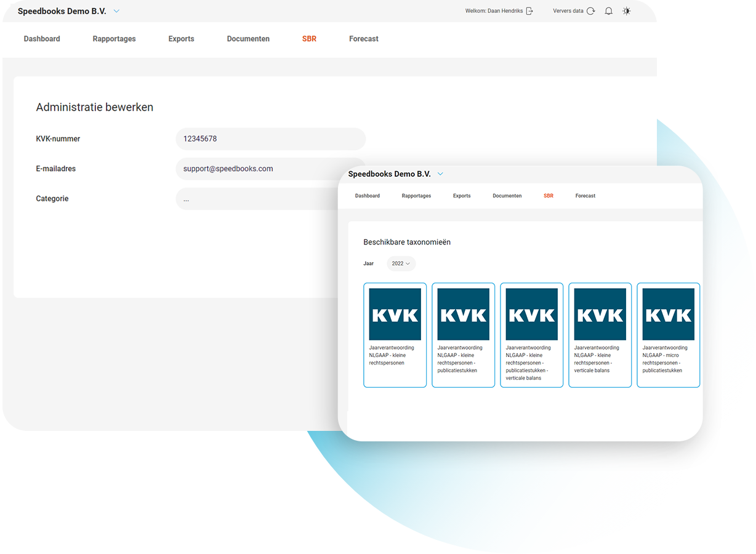The height and width of the screenshot is (554, 756).
Task: Select card 'kleine rechtspersonen - verticale balans'
Action: click(600, 335)
